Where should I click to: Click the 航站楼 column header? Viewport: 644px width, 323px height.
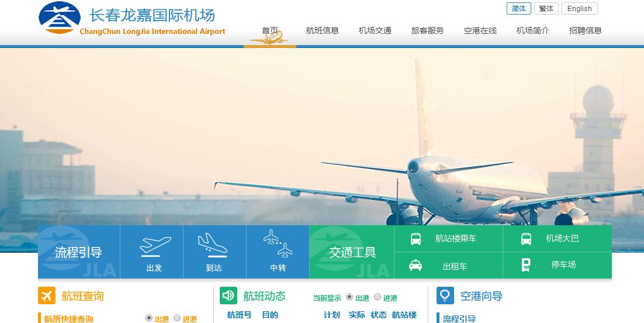pyautogui.click(x=404, y=315)
